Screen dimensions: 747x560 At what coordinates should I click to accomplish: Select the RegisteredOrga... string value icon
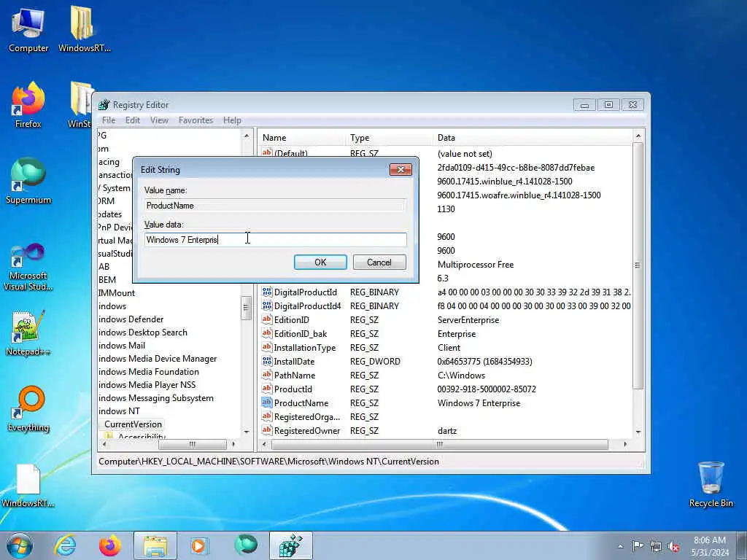(267, 416)
